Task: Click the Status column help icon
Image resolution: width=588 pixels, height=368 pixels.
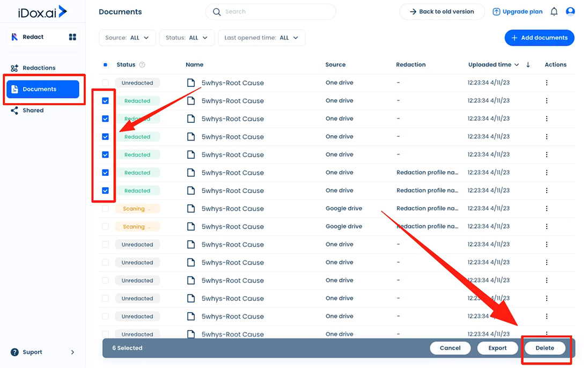Action: 142,65
